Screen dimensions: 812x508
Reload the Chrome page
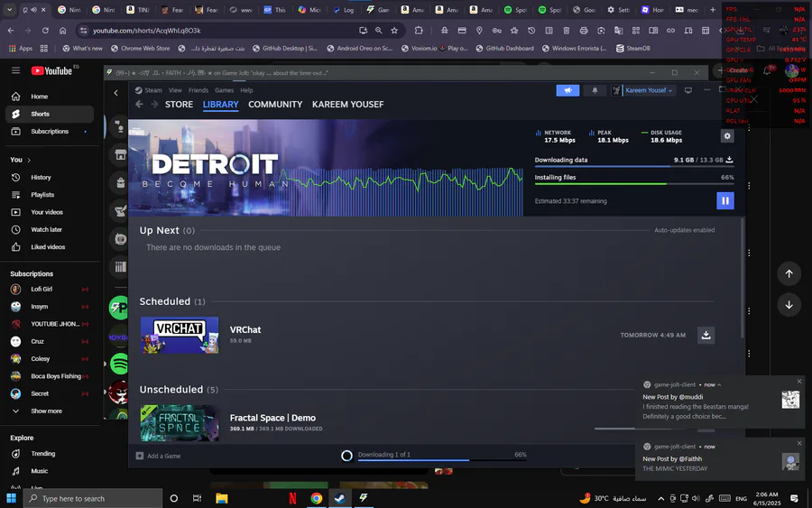pos(45,31)
